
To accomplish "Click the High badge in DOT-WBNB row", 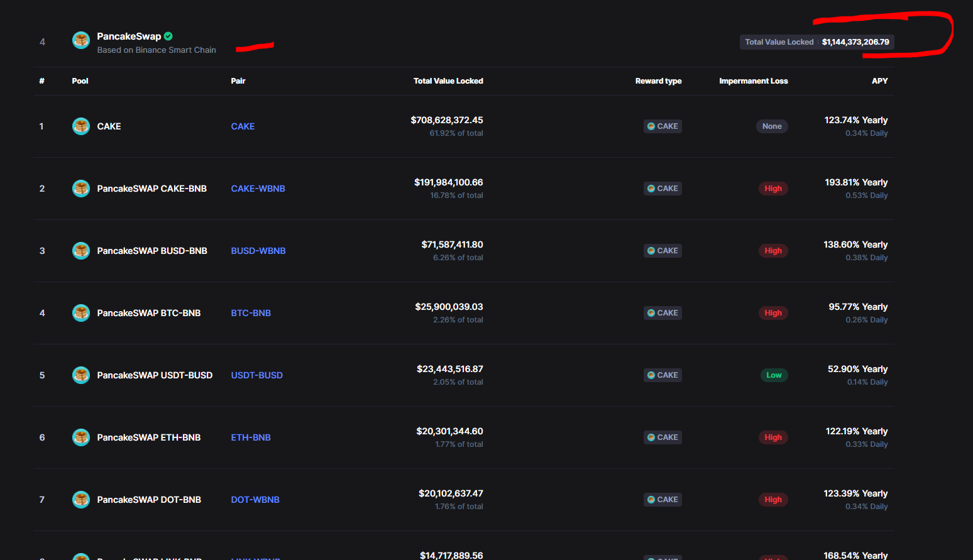I will [773, 500].
